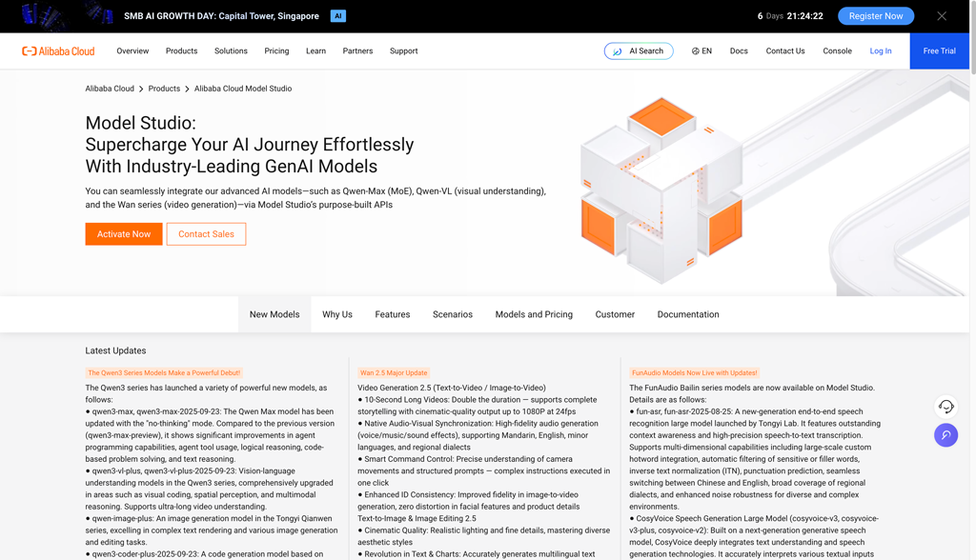The width and height of the screenshot is (976, 560).
Task: Select the Models and Pricing tab
Action: click(x=534, y=314)
